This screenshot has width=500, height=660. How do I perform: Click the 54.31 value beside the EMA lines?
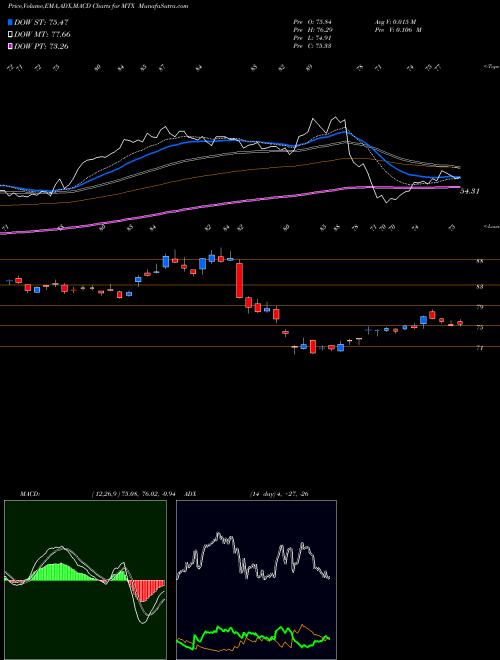click(x=470, y=191)
